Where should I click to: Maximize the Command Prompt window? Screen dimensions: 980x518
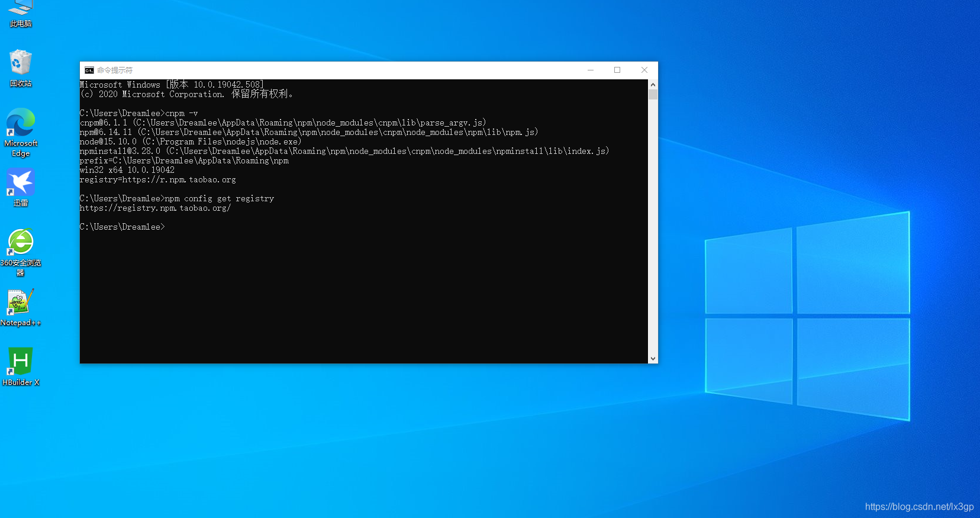coord(617,70)
